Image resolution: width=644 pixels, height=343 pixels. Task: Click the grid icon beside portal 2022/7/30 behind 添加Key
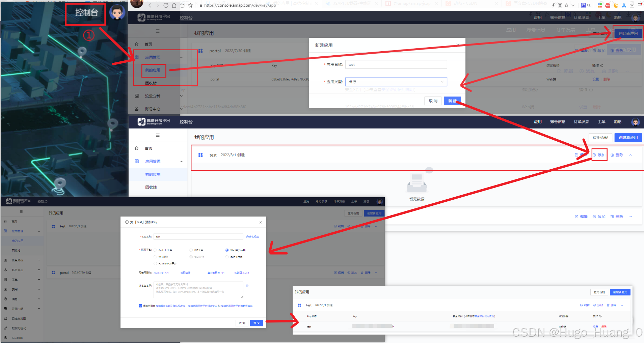[x=53, y=273]
